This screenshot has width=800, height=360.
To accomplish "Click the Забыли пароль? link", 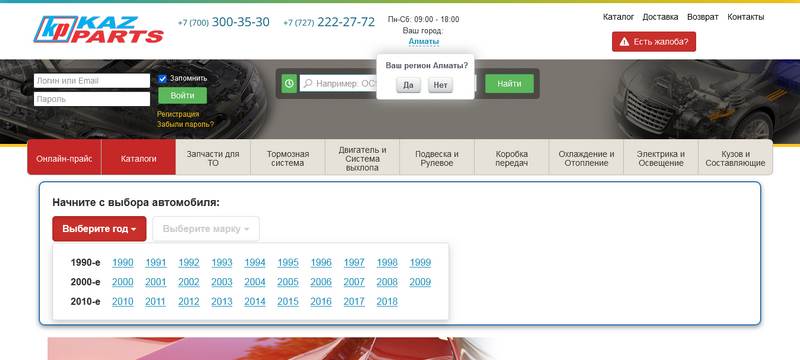I will pyautogui.click(x=185, y=124).
